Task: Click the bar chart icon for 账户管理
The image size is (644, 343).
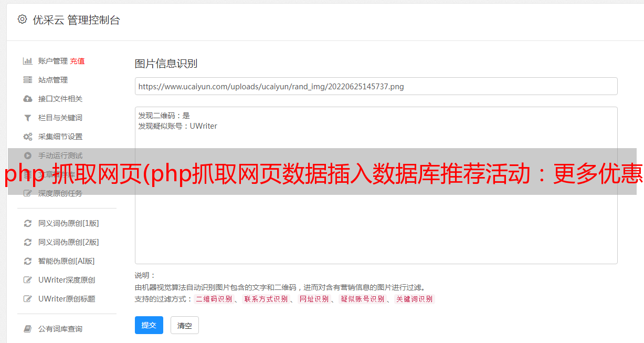Action: (x=28, y=61)
